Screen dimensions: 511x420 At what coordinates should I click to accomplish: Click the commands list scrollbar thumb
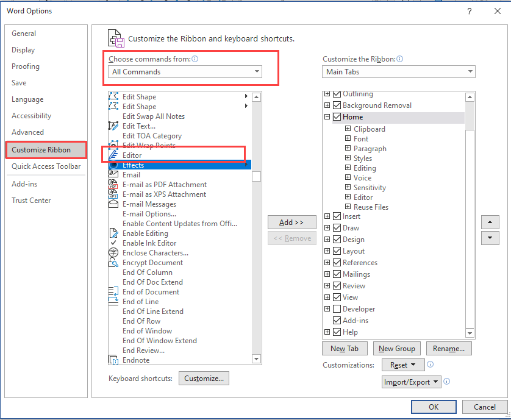tap(257, 176)
